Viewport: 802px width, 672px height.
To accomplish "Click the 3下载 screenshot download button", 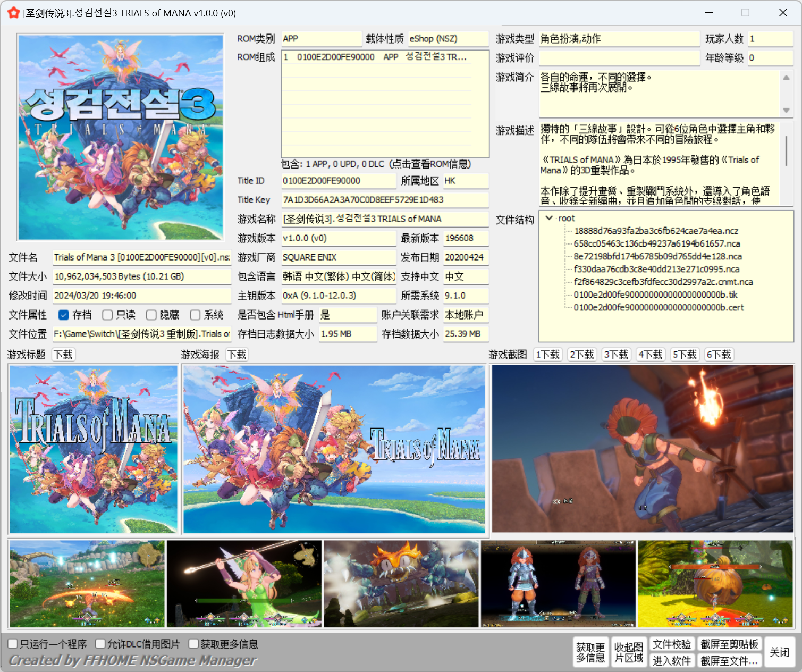I will 615,355.
